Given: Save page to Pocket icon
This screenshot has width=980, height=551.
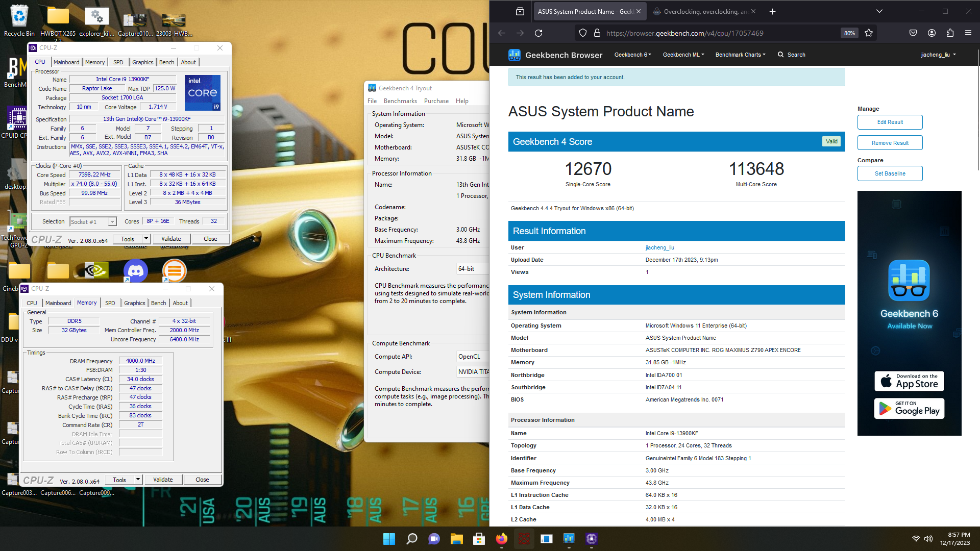Looking at the screenshot, I should click(x=913, y=33).
